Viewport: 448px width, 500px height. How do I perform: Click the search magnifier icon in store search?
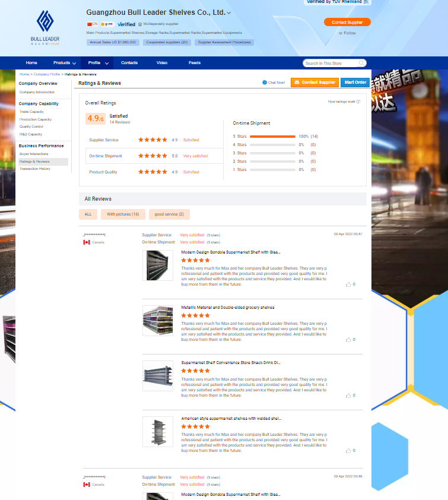[x=361, y=63]
